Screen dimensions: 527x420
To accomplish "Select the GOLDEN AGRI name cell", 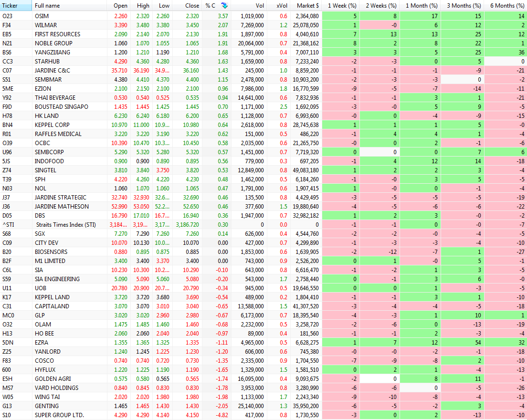I will click(53, 378).
